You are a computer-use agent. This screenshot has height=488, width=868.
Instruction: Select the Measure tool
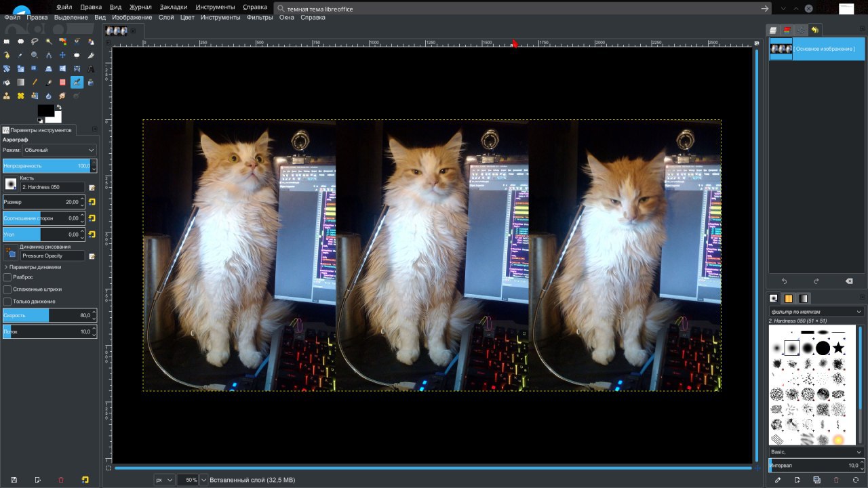point(49,55)
